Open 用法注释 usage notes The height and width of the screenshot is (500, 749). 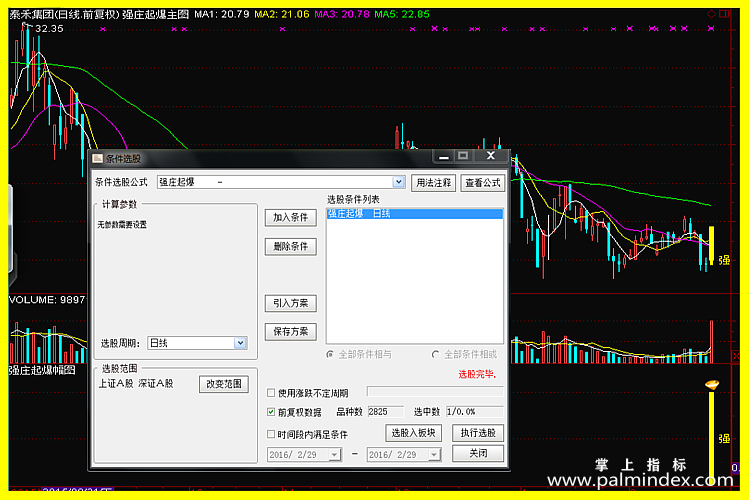(433, 183)
